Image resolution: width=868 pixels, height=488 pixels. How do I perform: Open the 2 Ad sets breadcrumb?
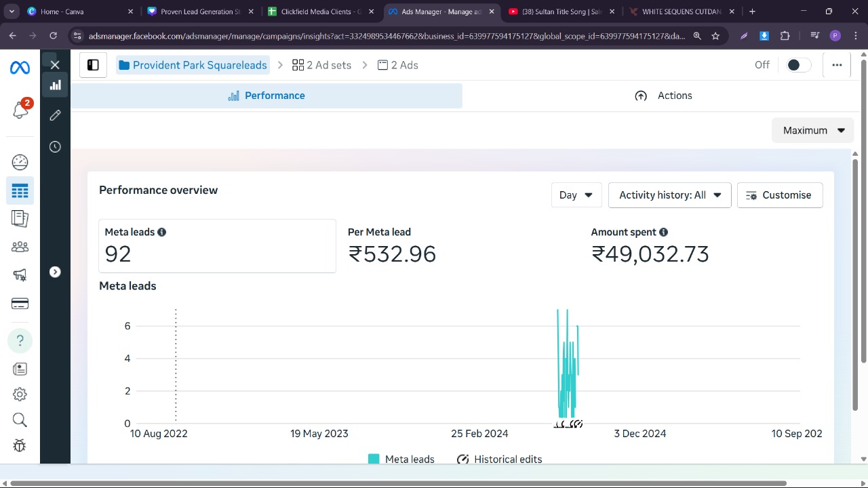[321, 65]
